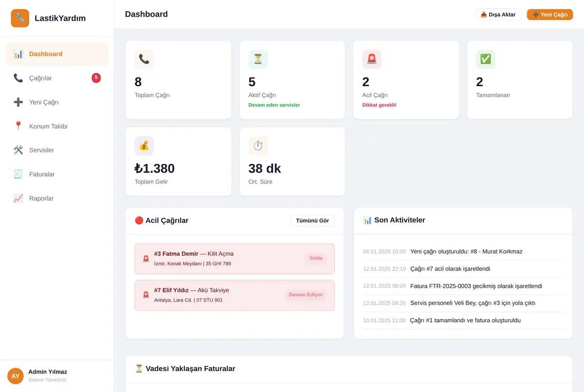Image resolution: width=584 pixels, height=392 pixels.
Task: Click the Devam Ediyor status badge
Action: [x=306, y=295]
